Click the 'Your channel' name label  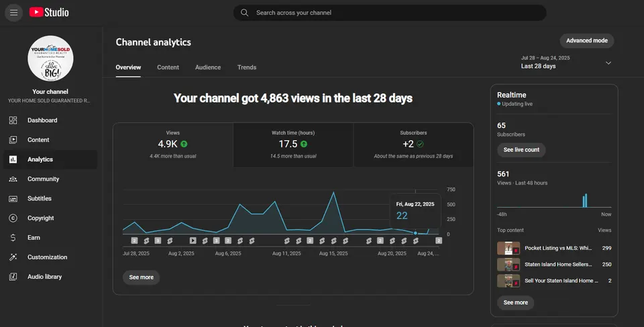50,92
